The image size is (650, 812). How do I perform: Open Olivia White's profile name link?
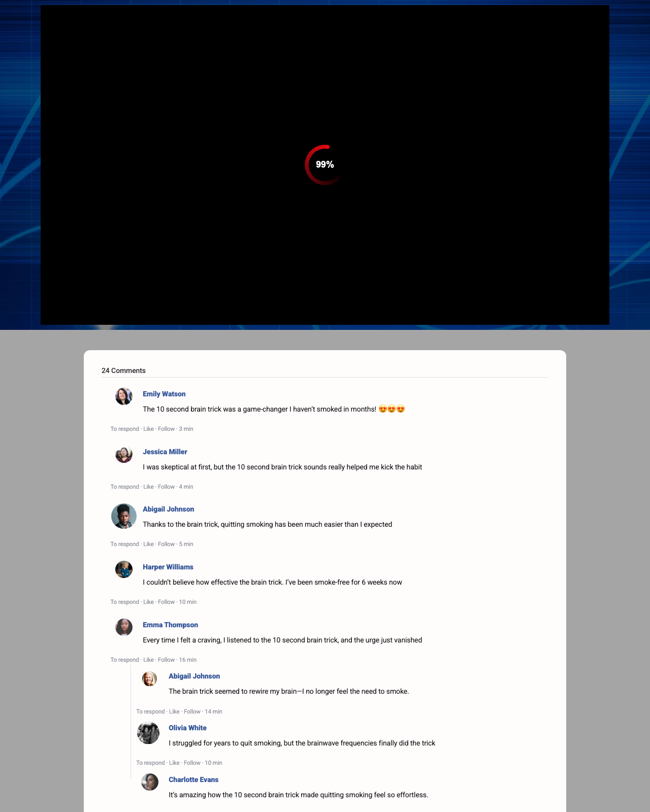(x=187, y=728)
